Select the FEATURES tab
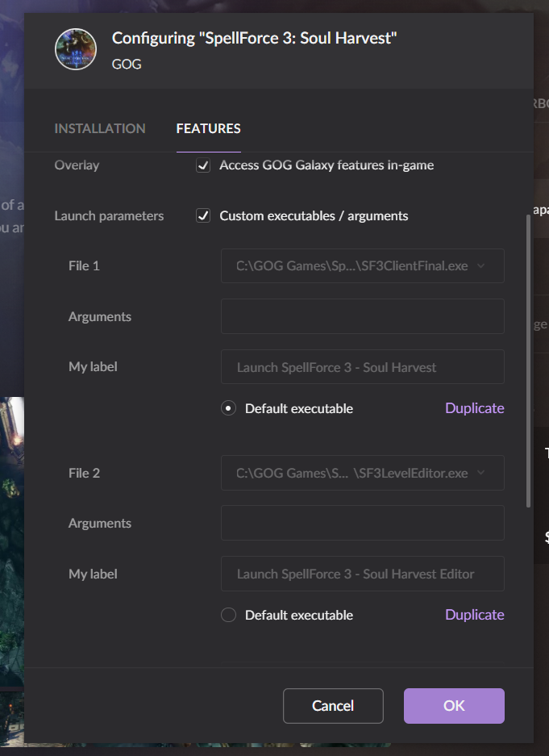 (209, 128)
